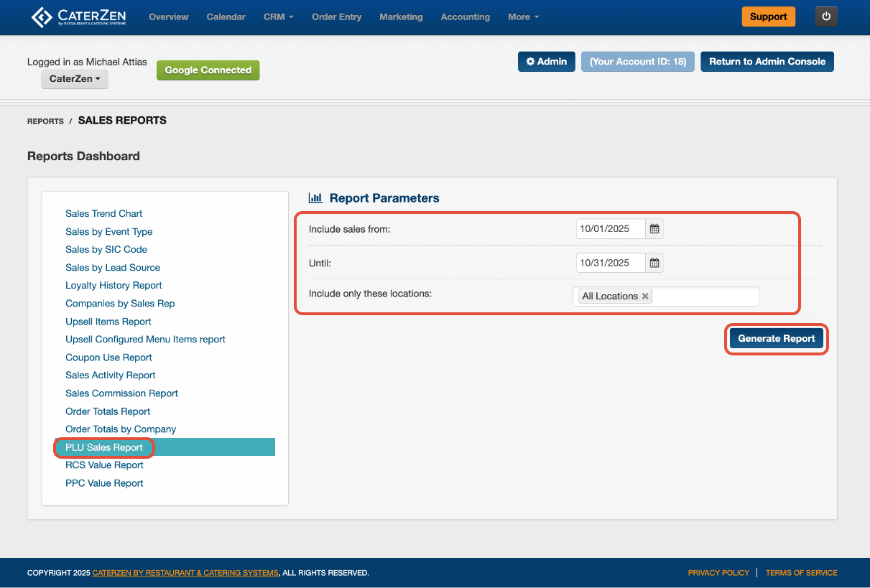Open the CaterZen account dropdown
The height and width of the screenshot is (588, 870).
75,79
